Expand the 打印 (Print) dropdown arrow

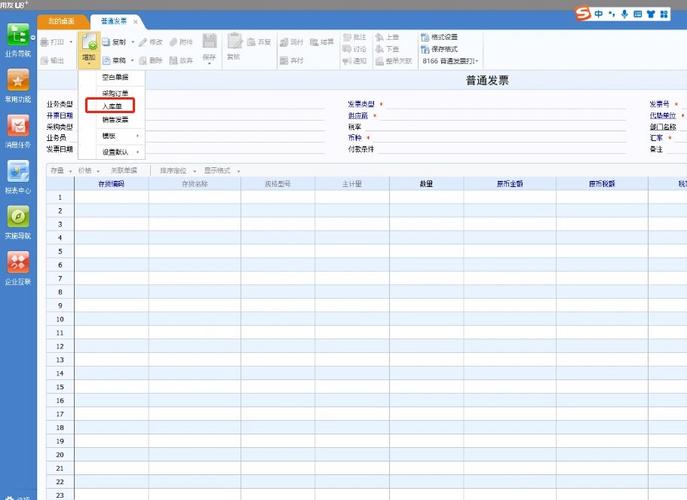pyautogui.click(x=71, y=42)
